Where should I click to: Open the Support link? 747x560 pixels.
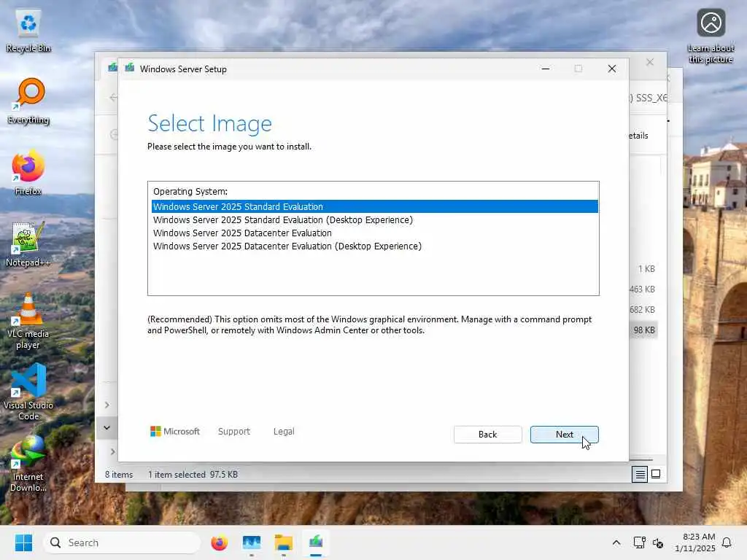click(x=234, y=432)
